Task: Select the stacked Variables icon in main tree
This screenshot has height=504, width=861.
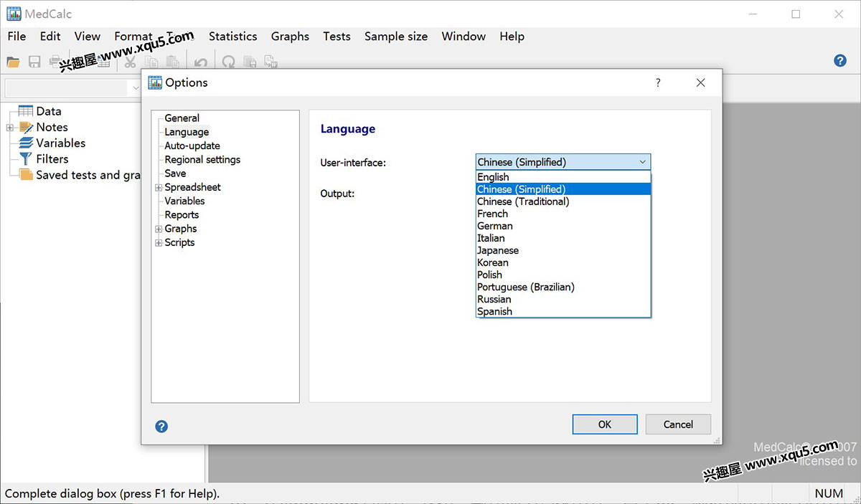Action: pos(26,143)
